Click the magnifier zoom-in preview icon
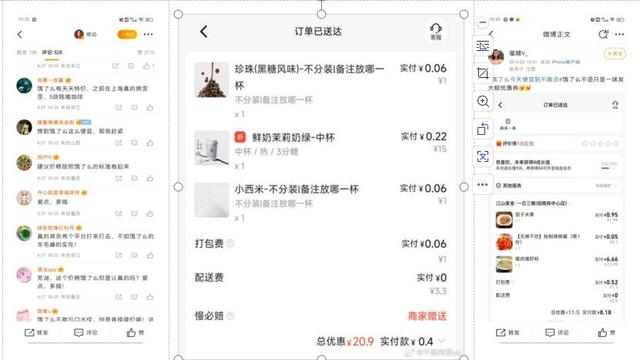This screenshot has height=360, width=640. [x=482, y=101]
